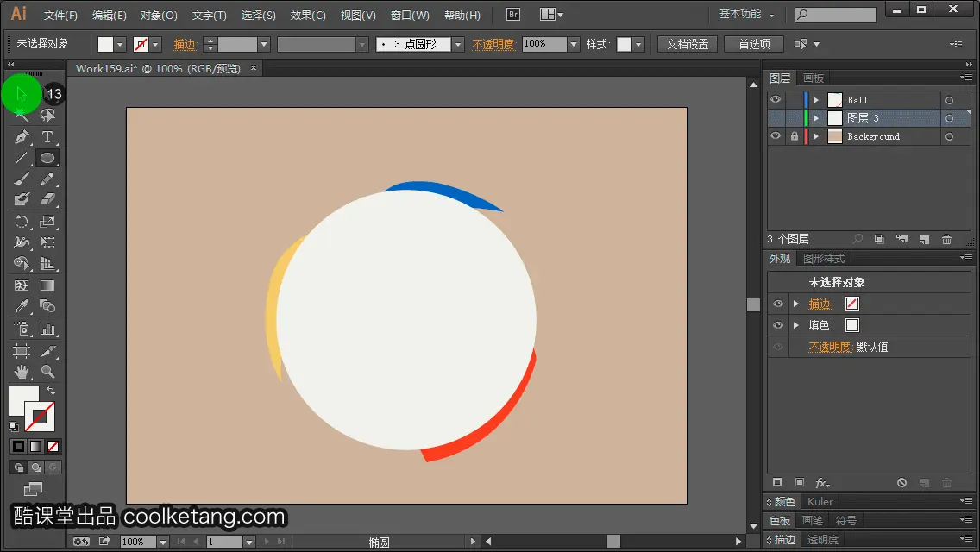Open the 3 点圆形 brush definition dropdown
Viewport: 980px width, 552px height.
point(458,44)
